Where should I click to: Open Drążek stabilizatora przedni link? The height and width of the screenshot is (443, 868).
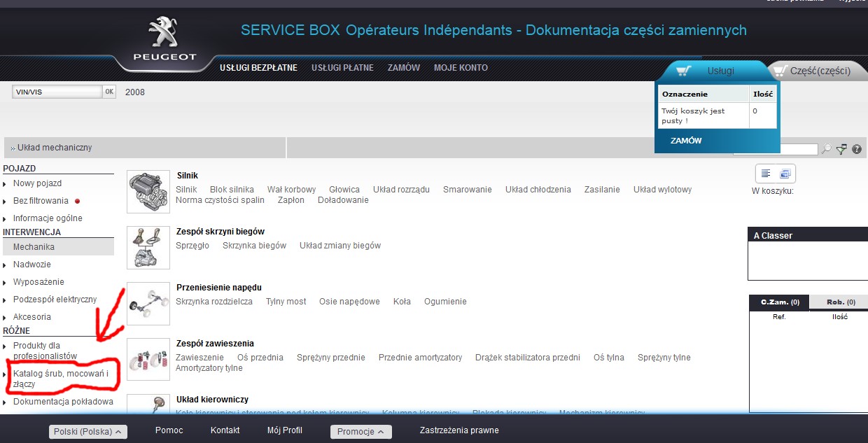tap(527, 358)
